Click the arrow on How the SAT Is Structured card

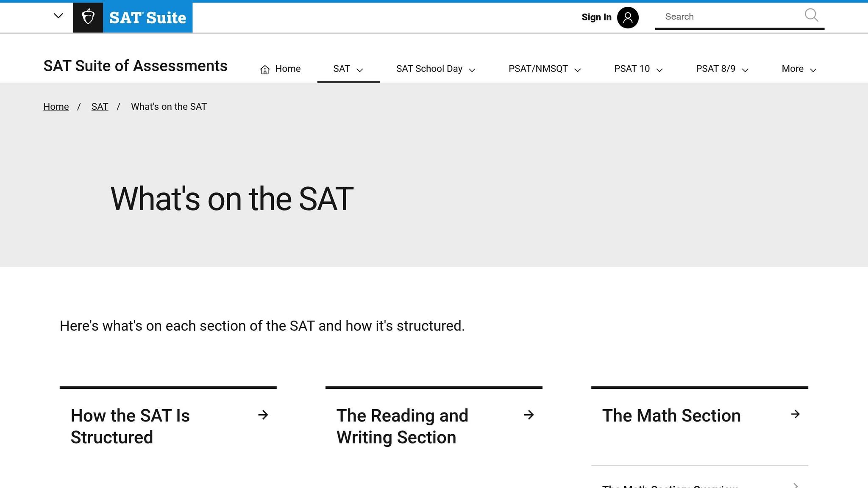click(264, 416)
